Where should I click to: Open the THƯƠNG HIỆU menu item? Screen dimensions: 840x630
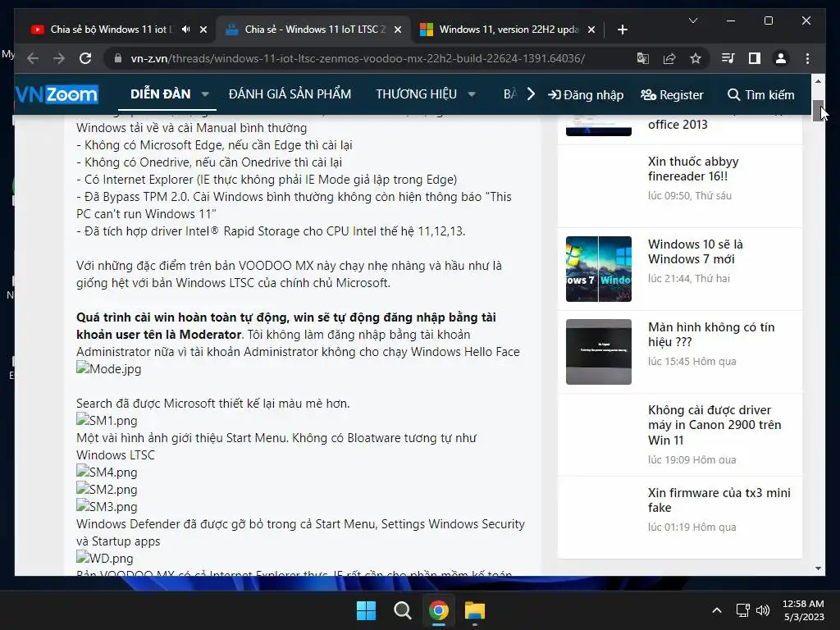pos(416,94)
